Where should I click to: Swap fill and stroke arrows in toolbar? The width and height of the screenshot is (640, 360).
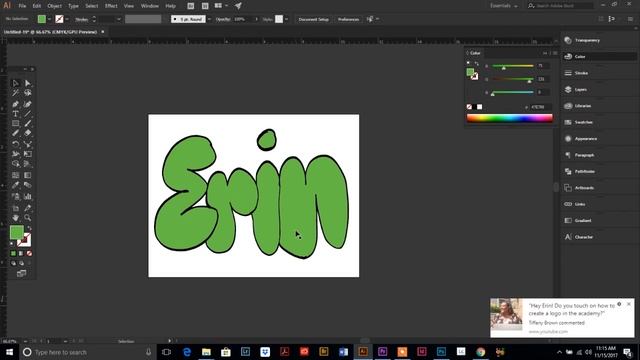click(x=29, y=228)
